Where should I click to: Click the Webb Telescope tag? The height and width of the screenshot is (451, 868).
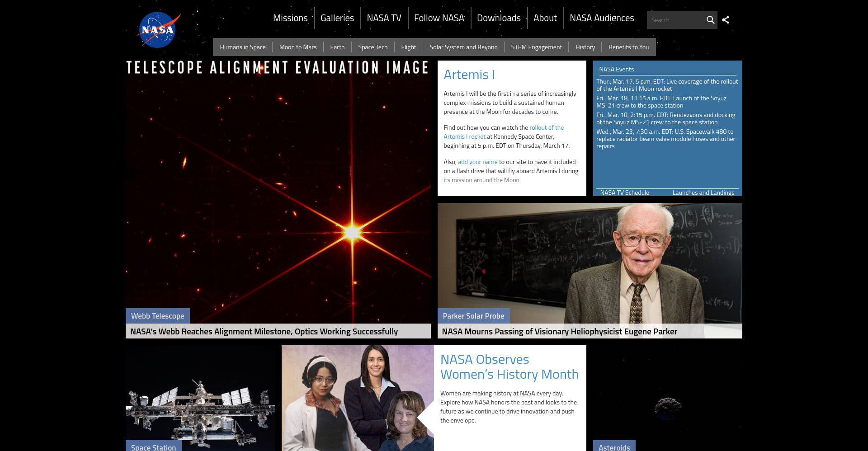pyautogui.click(x=157, y=316)
